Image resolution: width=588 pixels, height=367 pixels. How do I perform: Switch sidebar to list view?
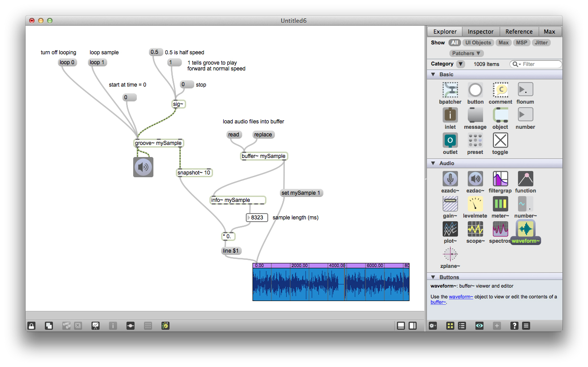462,326
